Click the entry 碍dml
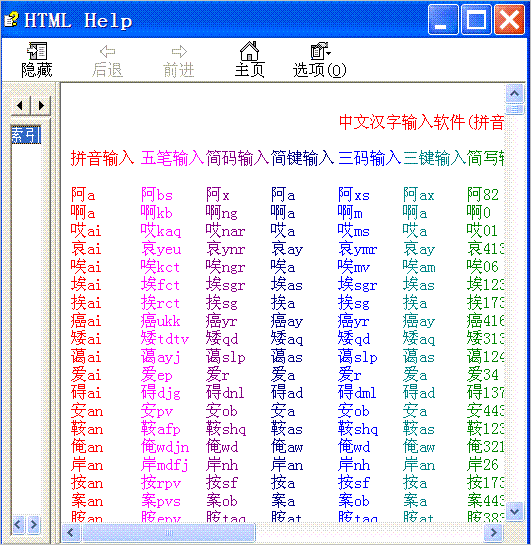 [x=357, y=393]
